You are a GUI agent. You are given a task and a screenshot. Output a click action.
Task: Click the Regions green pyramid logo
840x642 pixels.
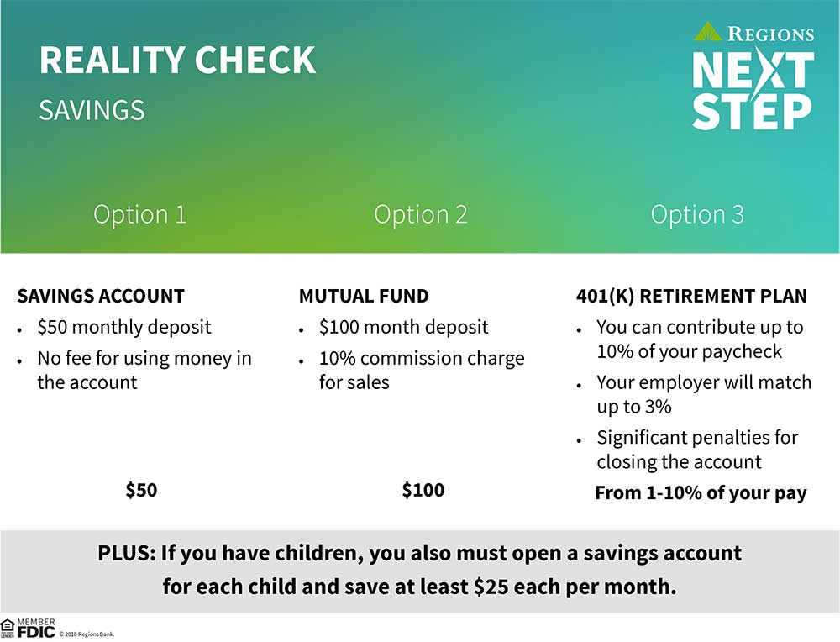[708, 33]
